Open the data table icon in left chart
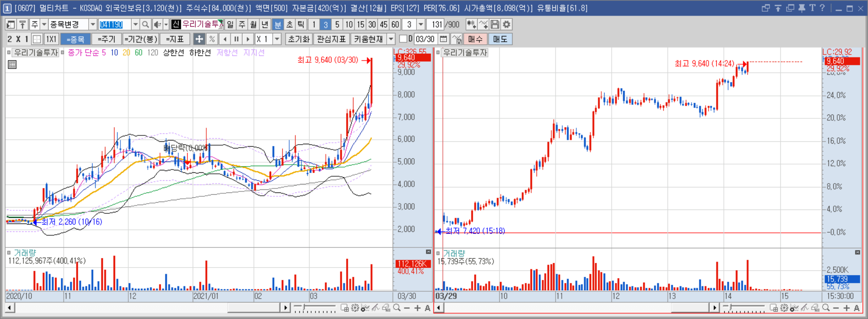The width and height of the screenshot is (868, 319). pyautogui.click(x=12, y=64)
